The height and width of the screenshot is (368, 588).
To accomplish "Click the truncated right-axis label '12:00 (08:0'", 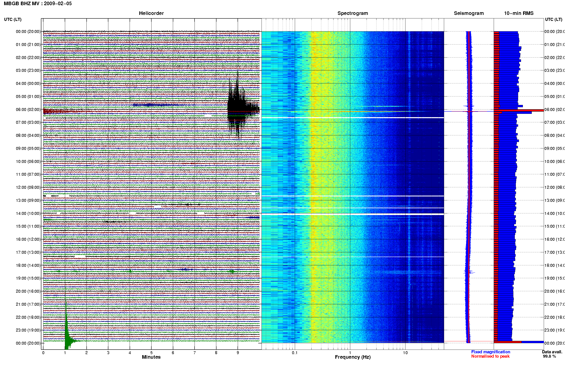I will tap(555, 187).
